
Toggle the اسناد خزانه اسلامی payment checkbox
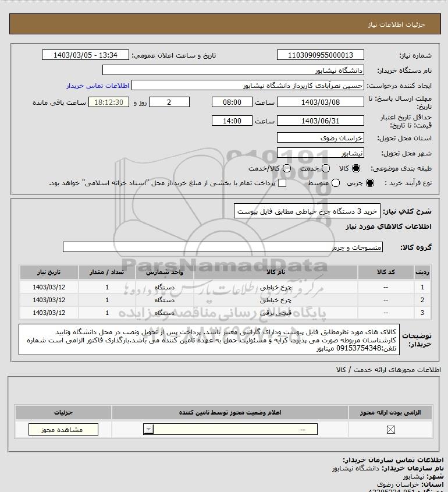click(x=282, y=183)
